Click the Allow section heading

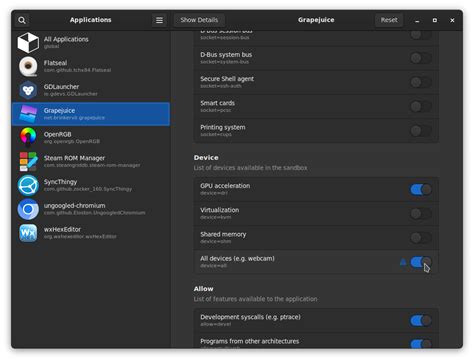(x=203, y=289)
